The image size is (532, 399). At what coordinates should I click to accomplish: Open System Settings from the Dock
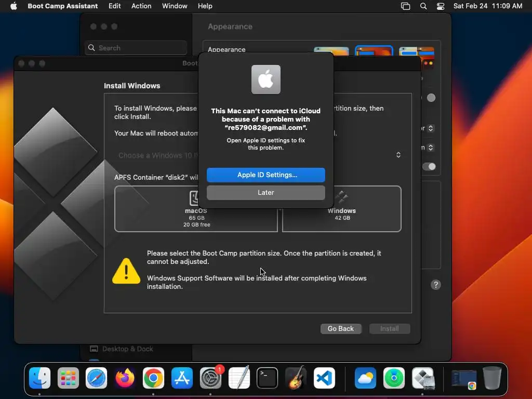coord(210,378)
